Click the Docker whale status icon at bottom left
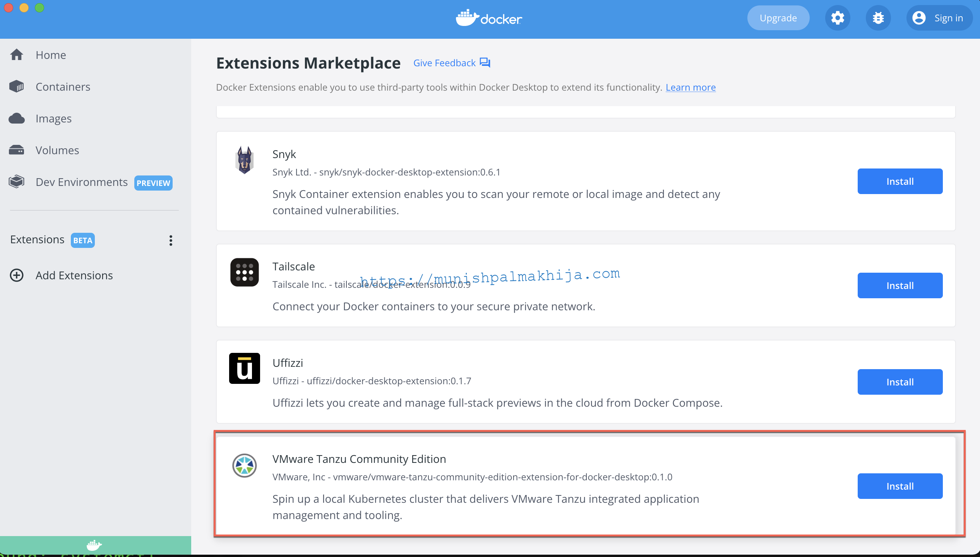 (x=94, y=545)
